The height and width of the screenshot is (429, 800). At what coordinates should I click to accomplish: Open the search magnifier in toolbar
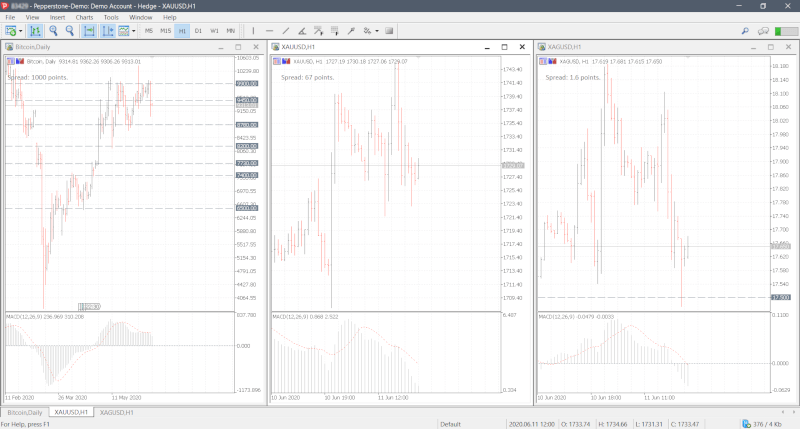745,31
